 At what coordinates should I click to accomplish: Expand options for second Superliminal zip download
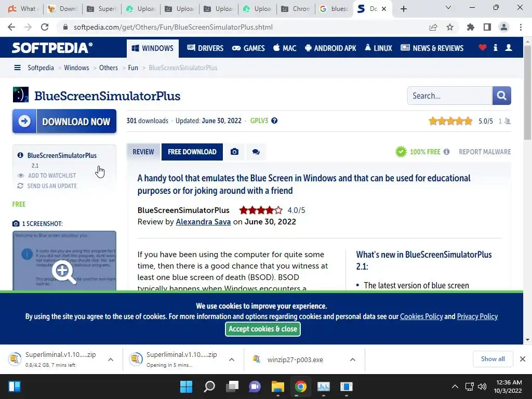[232, 360]
